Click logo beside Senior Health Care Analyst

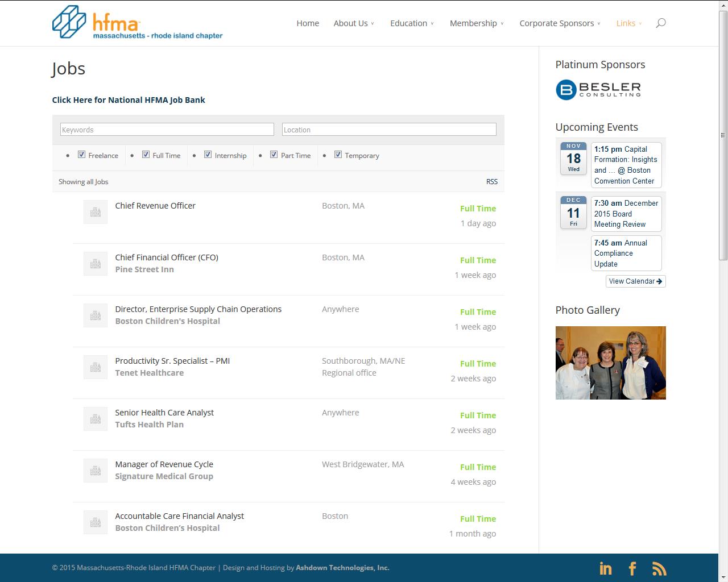[x=96, y=419]
